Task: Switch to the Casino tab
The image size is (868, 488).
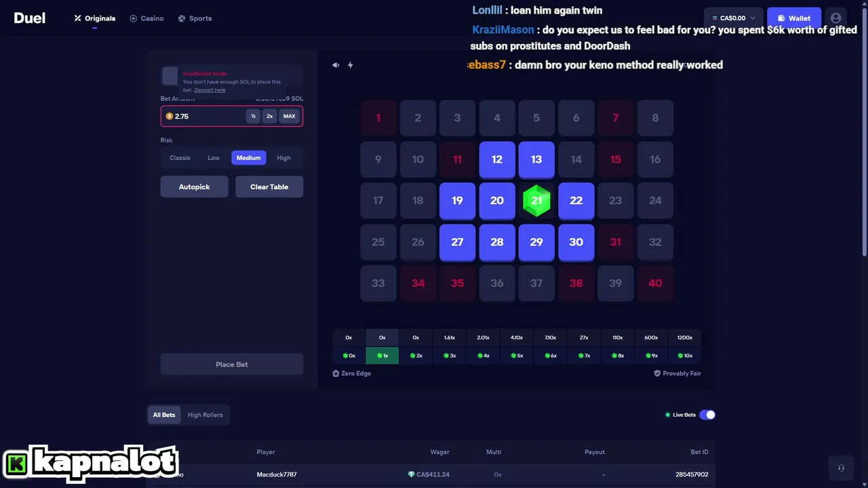Action: pyautogui.click(x=146, y=18)
